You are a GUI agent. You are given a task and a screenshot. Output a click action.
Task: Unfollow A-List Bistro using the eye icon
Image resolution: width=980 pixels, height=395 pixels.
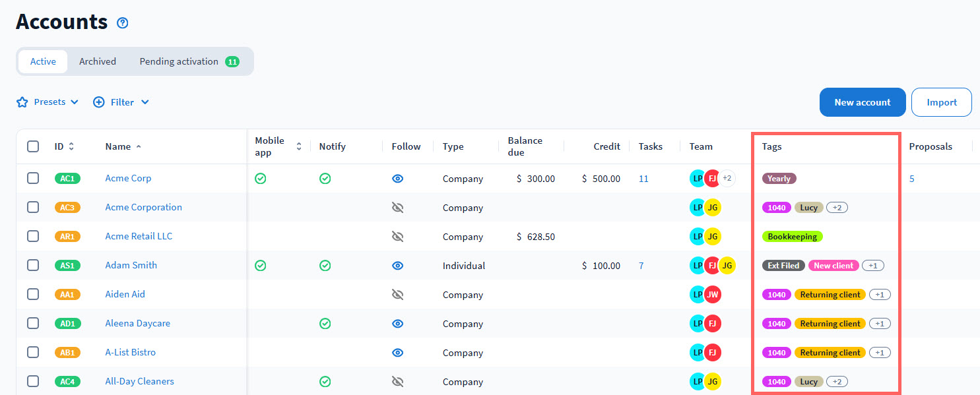point(397,353)
